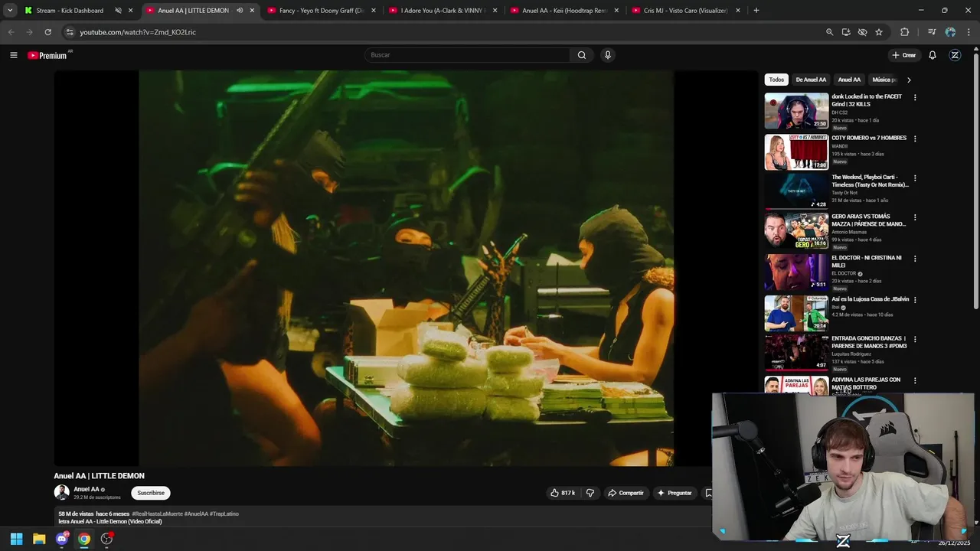Click the Chrome address bar URL
Screen dimensions: 980x551
[138, 32]
